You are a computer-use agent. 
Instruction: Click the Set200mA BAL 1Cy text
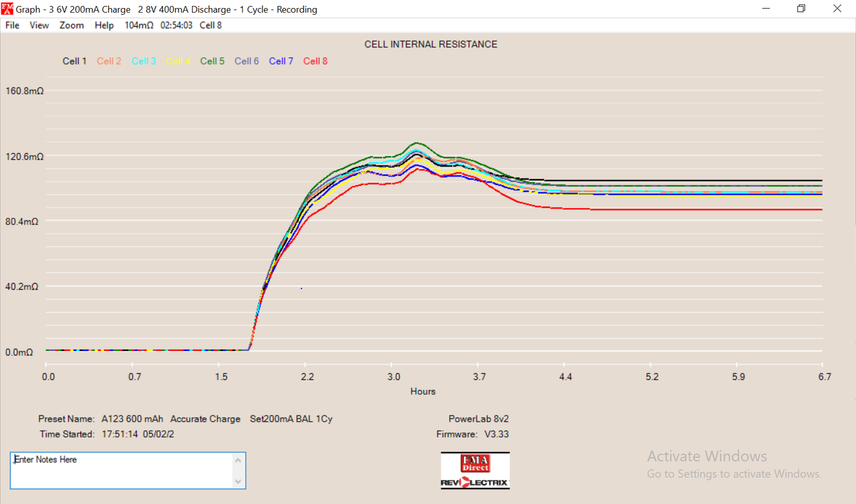[291, 419]
